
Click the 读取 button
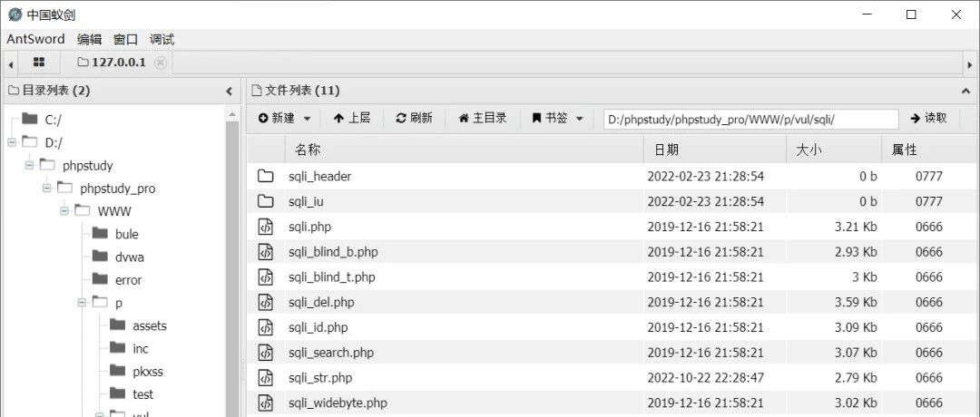click(928, 118)
